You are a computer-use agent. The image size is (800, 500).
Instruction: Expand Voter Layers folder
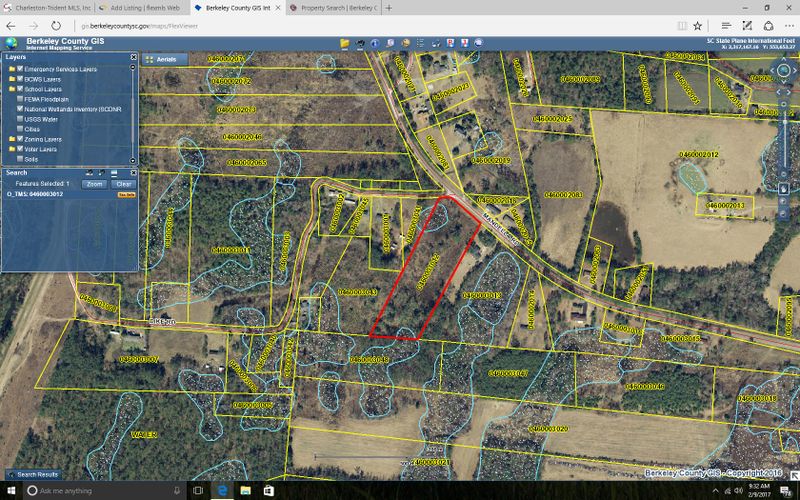12,149
